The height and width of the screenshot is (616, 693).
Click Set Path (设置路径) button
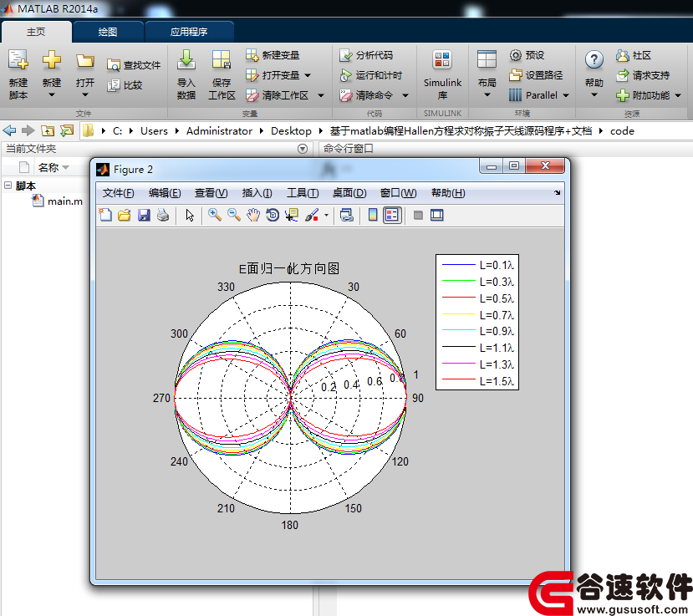pyautogui.click(x=536, y=75)
